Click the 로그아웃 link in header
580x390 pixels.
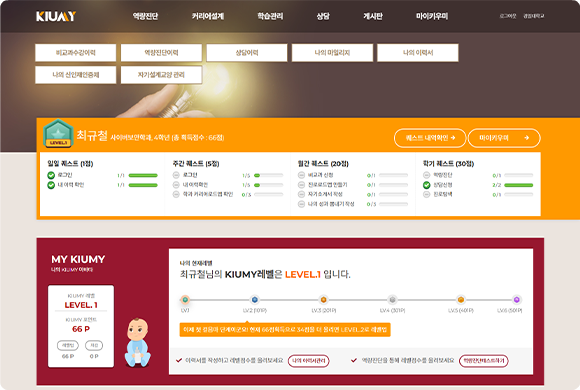[x=508, y=16]
